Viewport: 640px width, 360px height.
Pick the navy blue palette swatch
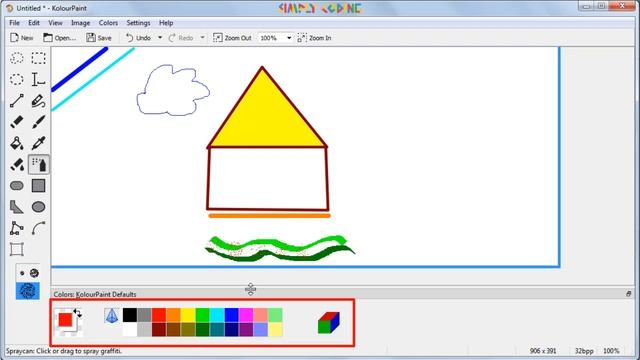[231, 329]
